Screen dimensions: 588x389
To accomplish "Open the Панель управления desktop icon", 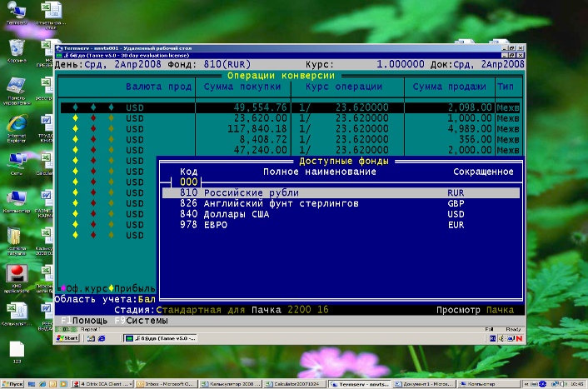I will coord(16,86).
